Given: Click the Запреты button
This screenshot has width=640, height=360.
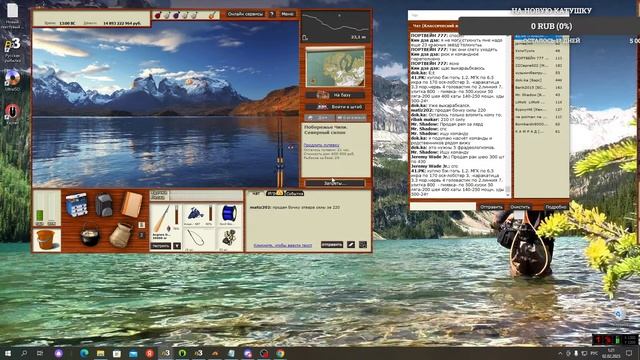Looking at the screenshot, I should tap(335, 183).
